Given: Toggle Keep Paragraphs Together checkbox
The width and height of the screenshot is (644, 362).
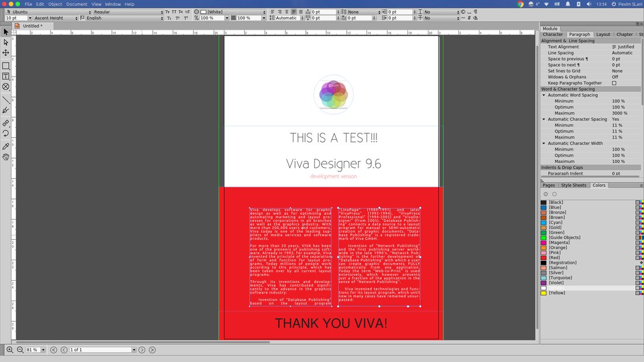Looking at the screenshot, I should [614, 83].
